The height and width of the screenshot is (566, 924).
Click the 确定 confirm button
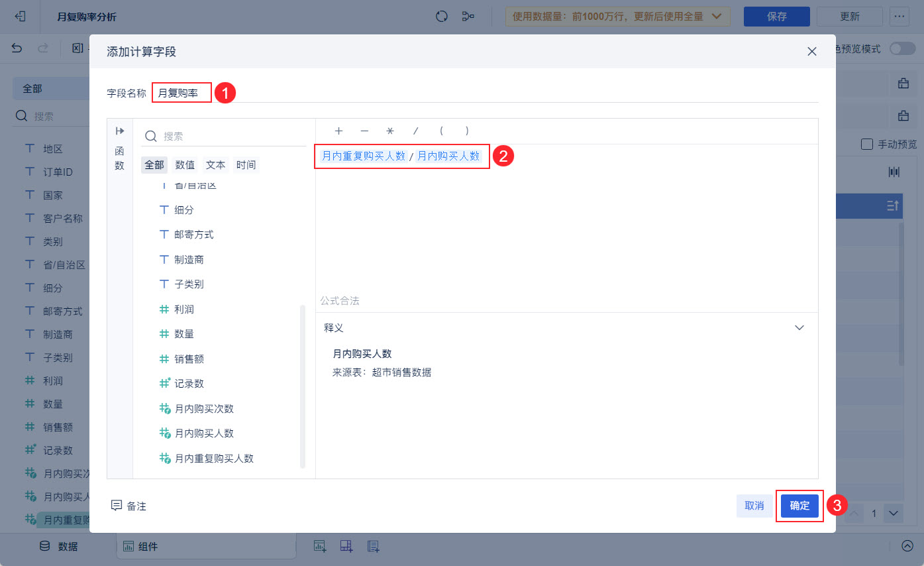(x=799, y=506)
